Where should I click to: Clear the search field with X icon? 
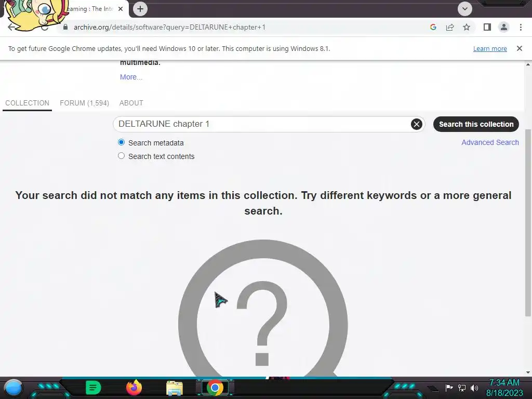coord(417,124)
